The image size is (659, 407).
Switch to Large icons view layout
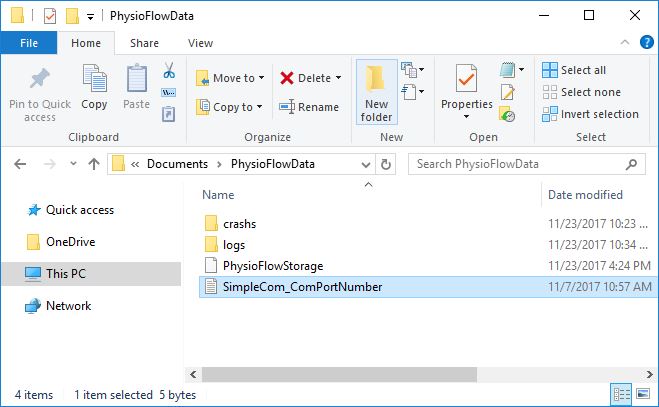(x=643, y=395)
